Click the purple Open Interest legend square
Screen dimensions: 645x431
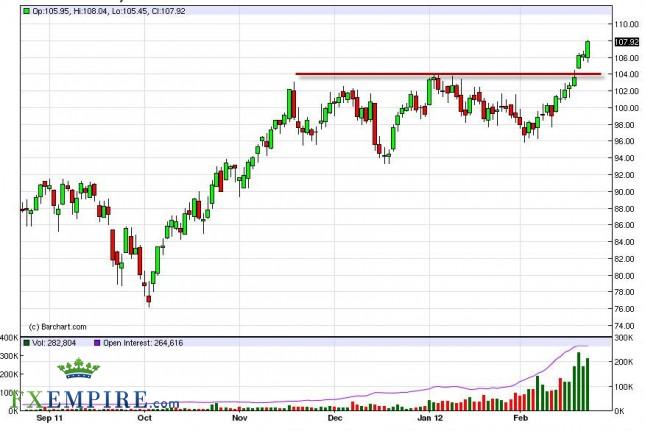click(x=97, y=343)
